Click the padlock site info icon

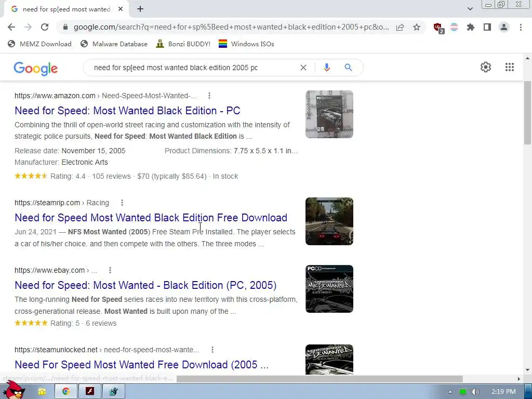pyautogui.click(x=65, y=27)
